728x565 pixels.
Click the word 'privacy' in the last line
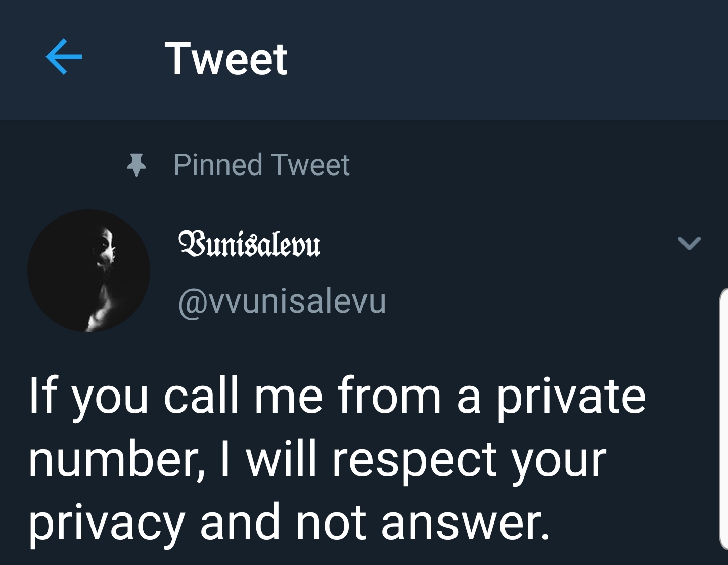[107, 525]
